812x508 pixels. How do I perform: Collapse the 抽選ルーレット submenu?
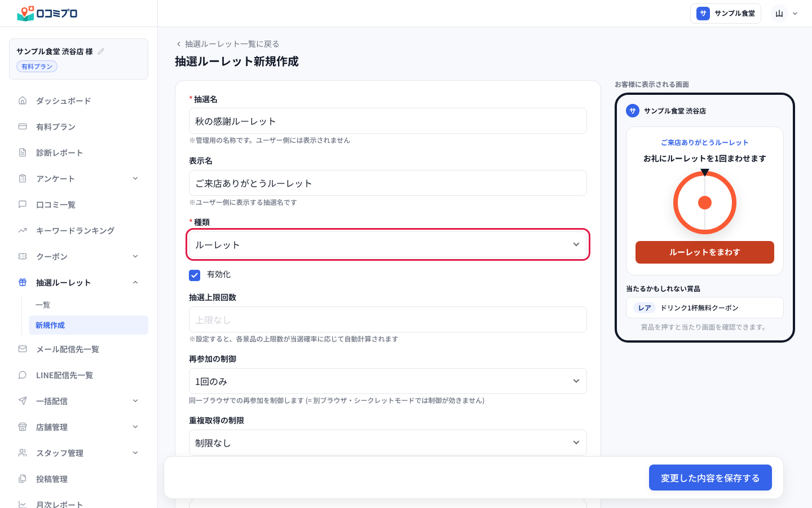coord(135,282)
